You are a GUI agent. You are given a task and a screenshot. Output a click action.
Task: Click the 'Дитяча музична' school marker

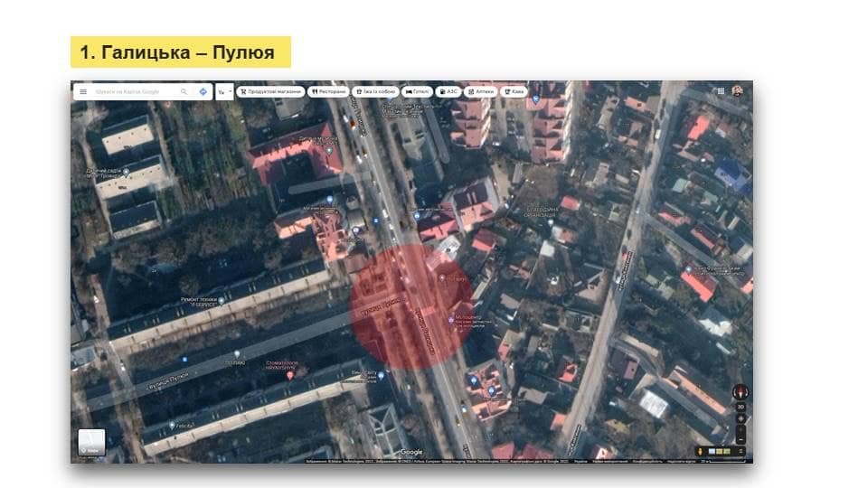coord(329,151)
